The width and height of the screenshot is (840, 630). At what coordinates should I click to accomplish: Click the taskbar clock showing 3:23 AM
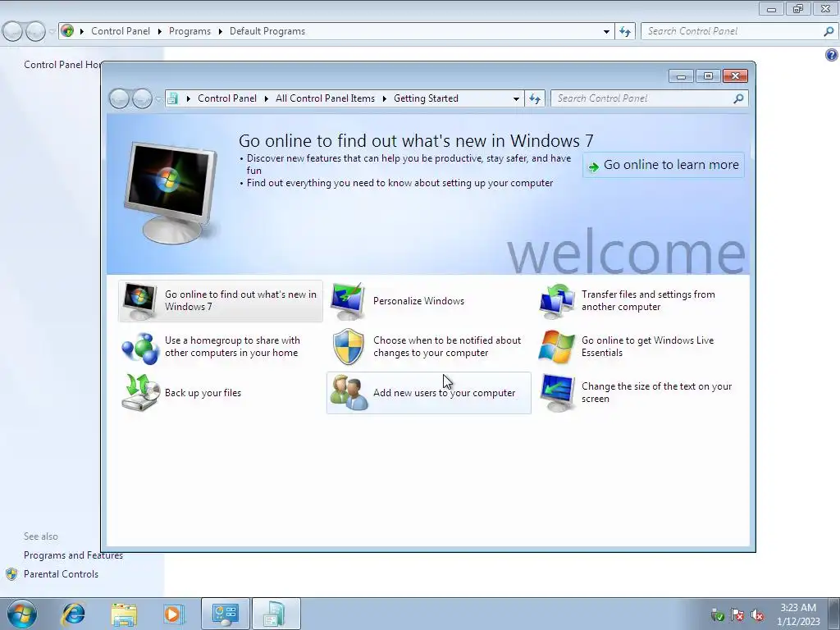(798, 614)
